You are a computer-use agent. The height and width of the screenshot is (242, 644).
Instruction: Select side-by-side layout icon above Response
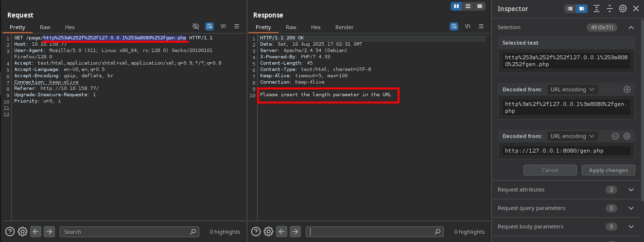pyautogui.click(x=456, y=6)
